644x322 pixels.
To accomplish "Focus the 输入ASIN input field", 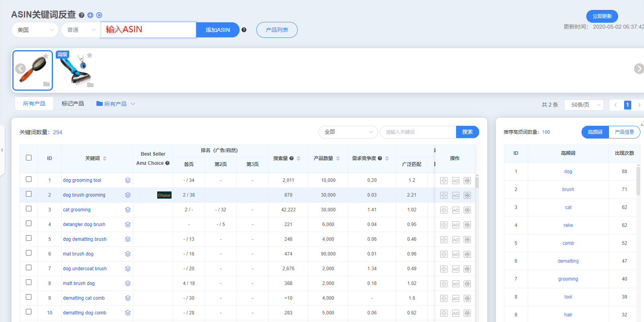I will 148,30.
